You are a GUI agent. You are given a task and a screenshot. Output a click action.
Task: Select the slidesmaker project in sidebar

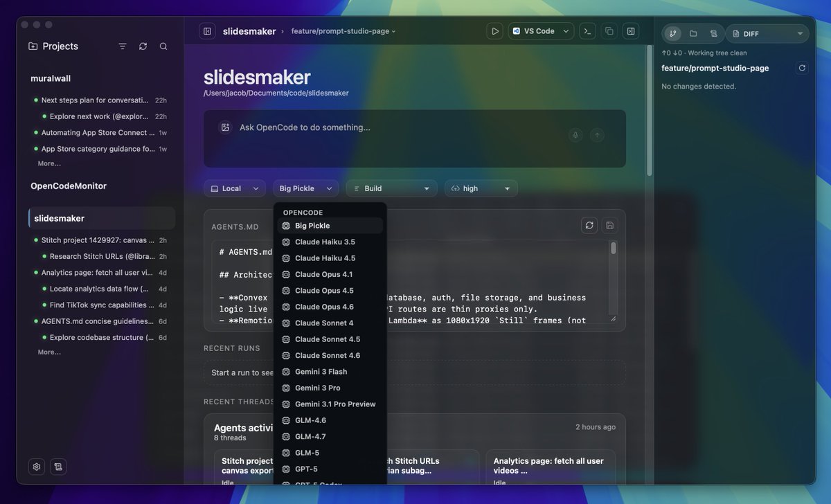tap(102, 218)
